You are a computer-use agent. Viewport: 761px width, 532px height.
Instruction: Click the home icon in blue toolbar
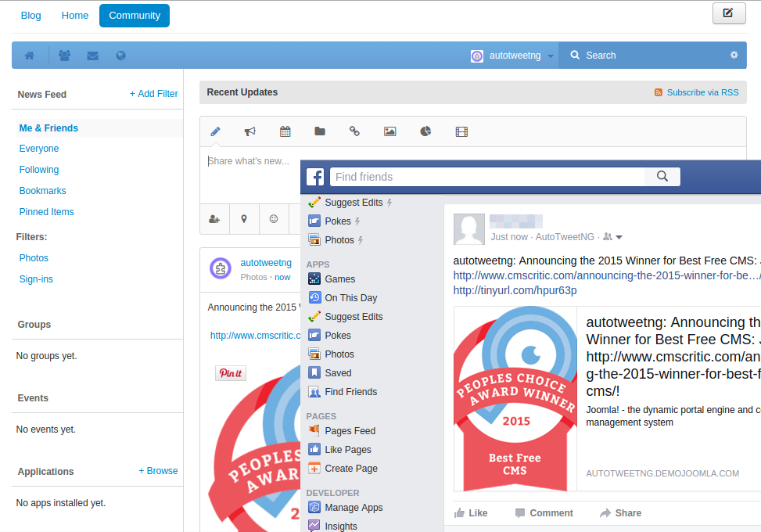click(30, 56)
